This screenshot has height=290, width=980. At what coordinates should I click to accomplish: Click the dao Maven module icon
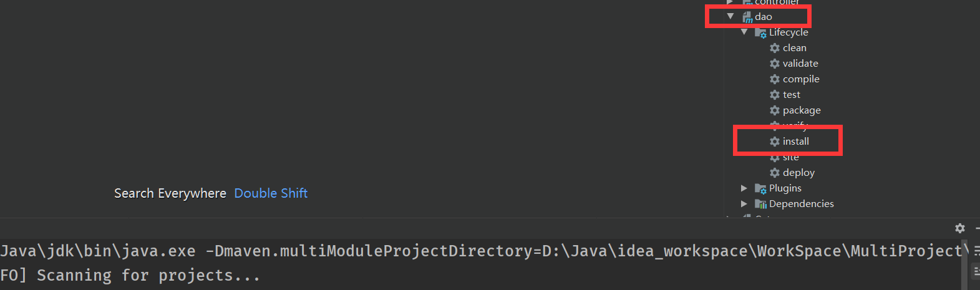point(747,17)
